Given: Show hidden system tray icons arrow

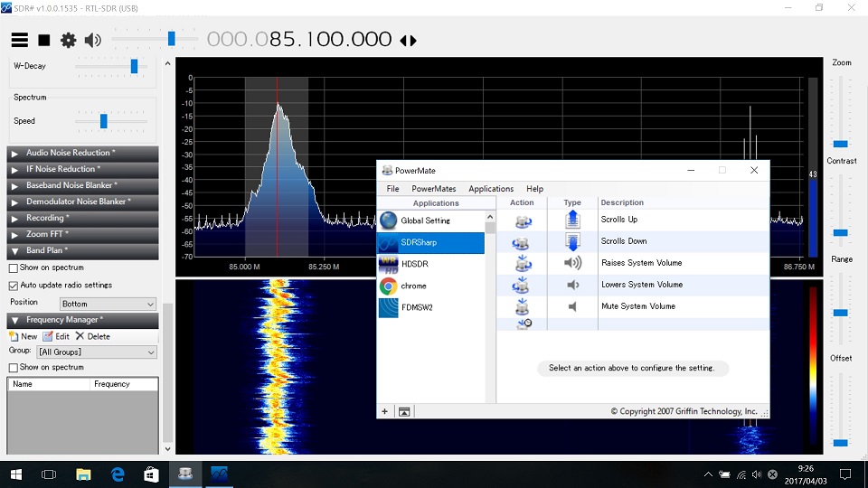Looking at the screenshot, I should 708,474.
